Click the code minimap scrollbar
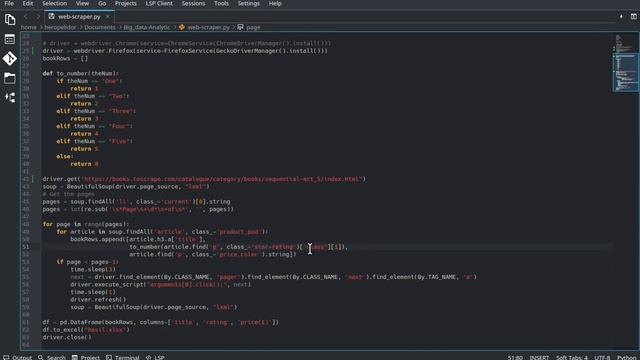The image size is (640, 360). coord(626,73)
